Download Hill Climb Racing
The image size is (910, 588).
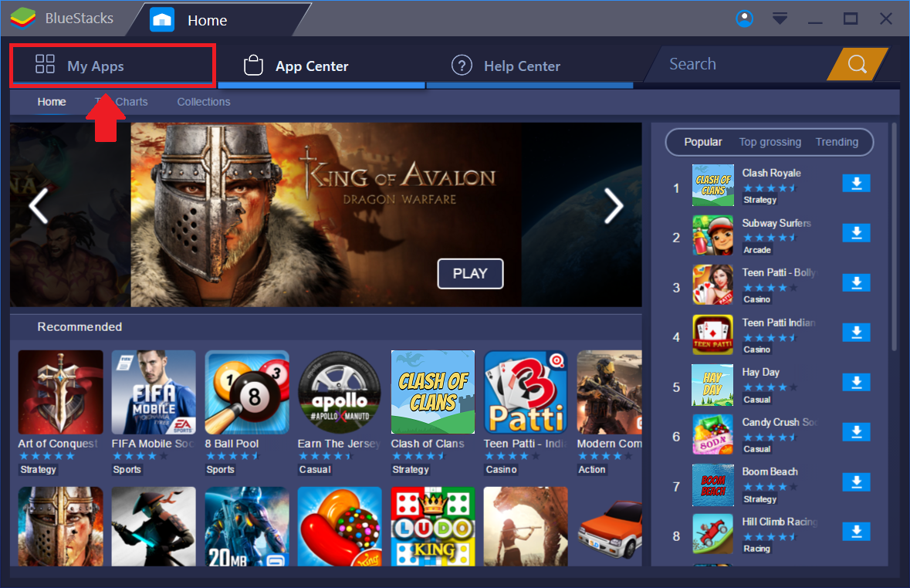tap(856, 532)
